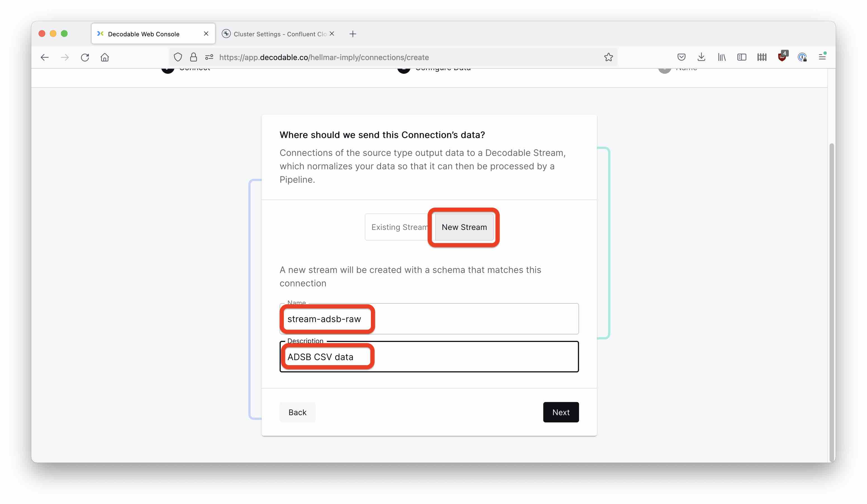Open the downloads arrow icon
The width and height of the screenshot is (867, 504).
pyautogui.click(x=701, y=58)
